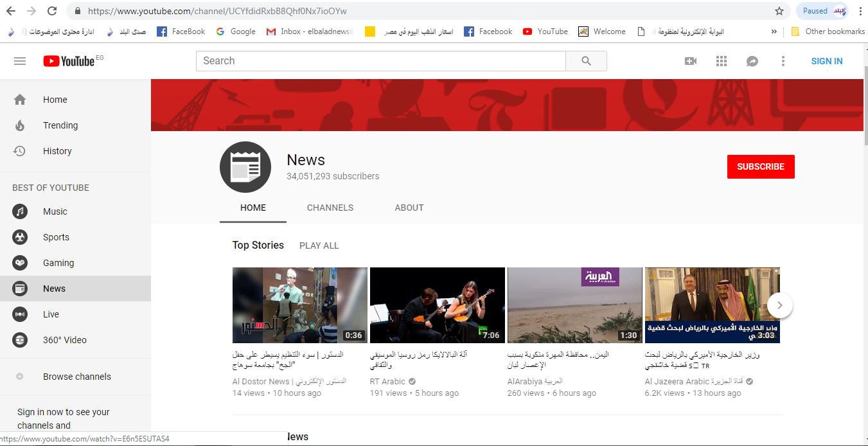Open watch History from sidebar
Viewport: 868px width, 446px height.
(x=57, y=150)
